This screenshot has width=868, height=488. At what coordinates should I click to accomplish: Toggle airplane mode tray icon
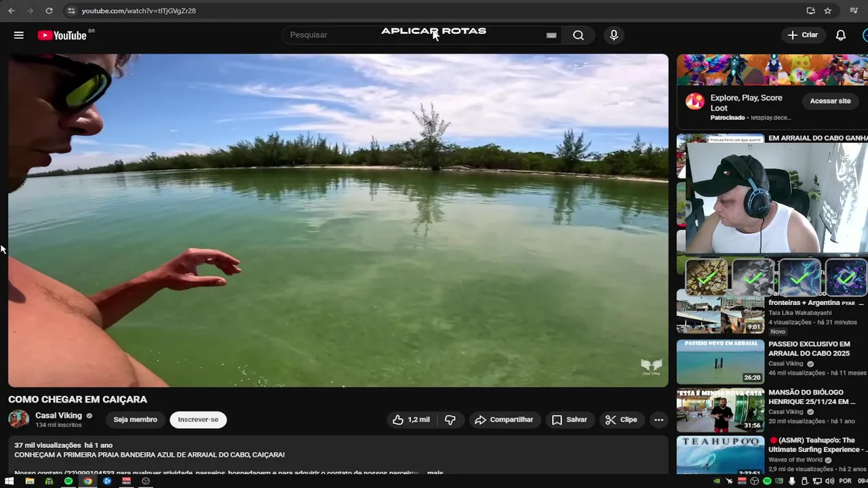coord(729,481)
